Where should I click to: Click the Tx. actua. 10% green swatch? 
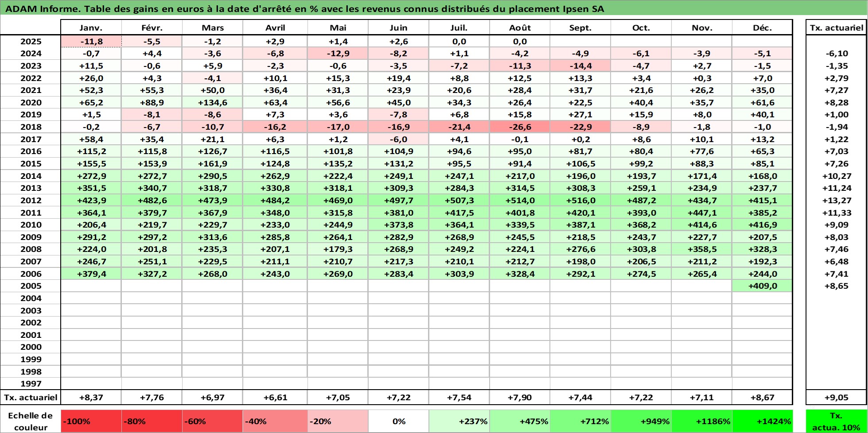pyautogui.click(x=836, y=421)
